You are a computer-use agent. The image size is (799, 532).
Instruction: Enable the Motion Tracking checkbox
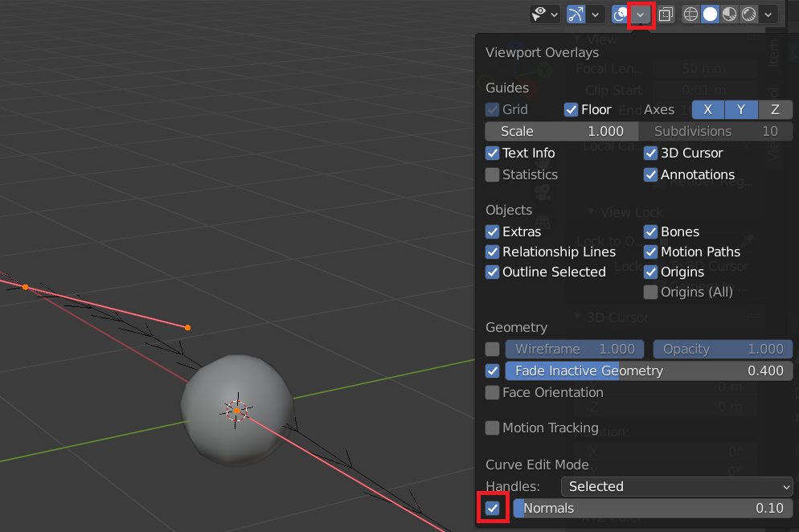tap(492, 428)
